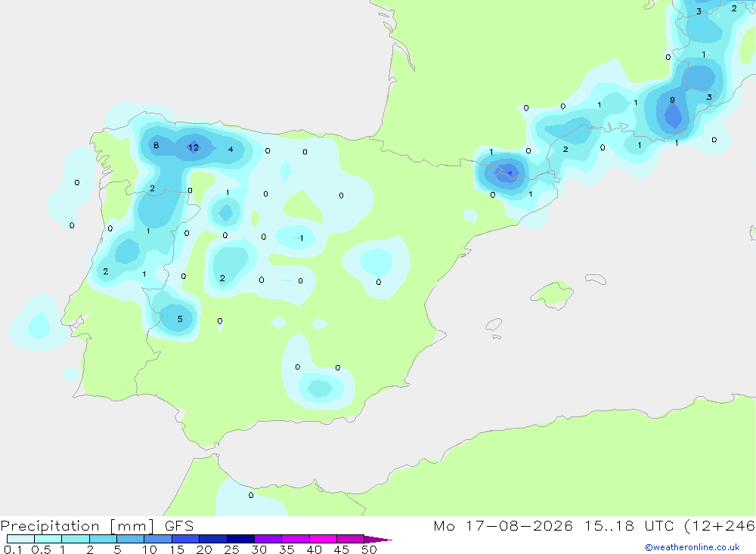
Task: Open the weatheronline.co.uk copyright link
Action: pyautogui.click(x=692, y=547)
